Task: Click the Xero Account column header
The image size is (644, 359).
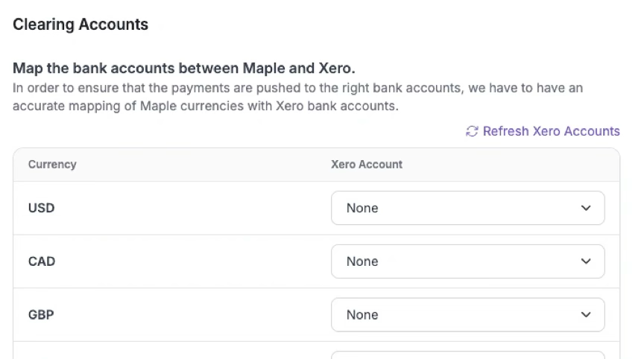Action: 367,165
